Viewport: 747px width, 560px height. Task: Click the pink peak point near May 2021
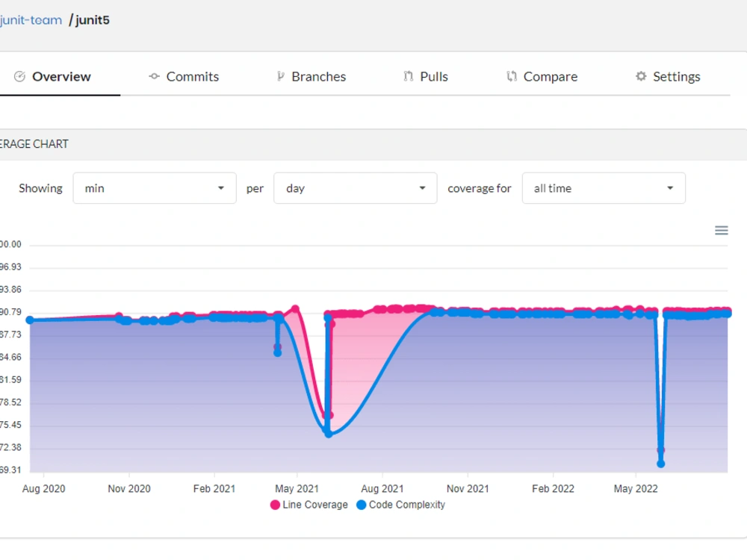(295, 310)
